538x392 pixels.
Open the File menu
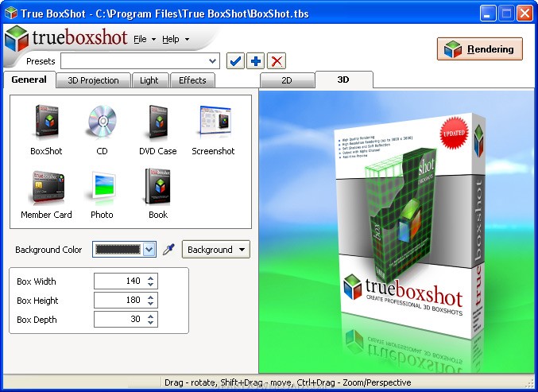click(144, 39)
